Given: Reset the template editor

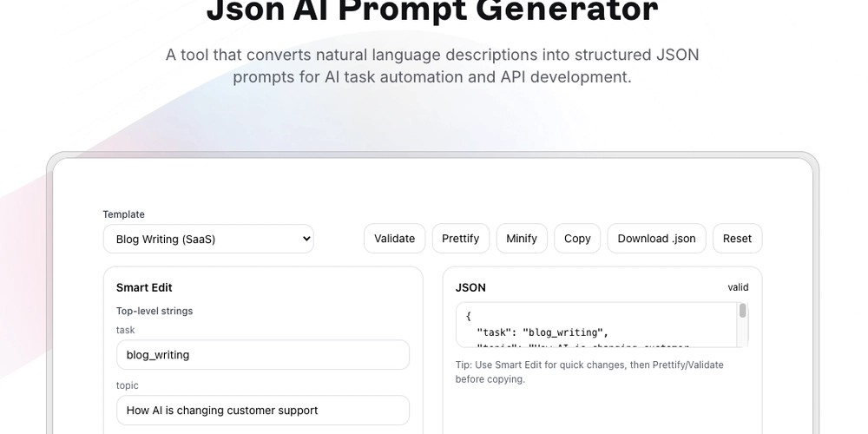Looking at the screenshot, I should 737,239.
